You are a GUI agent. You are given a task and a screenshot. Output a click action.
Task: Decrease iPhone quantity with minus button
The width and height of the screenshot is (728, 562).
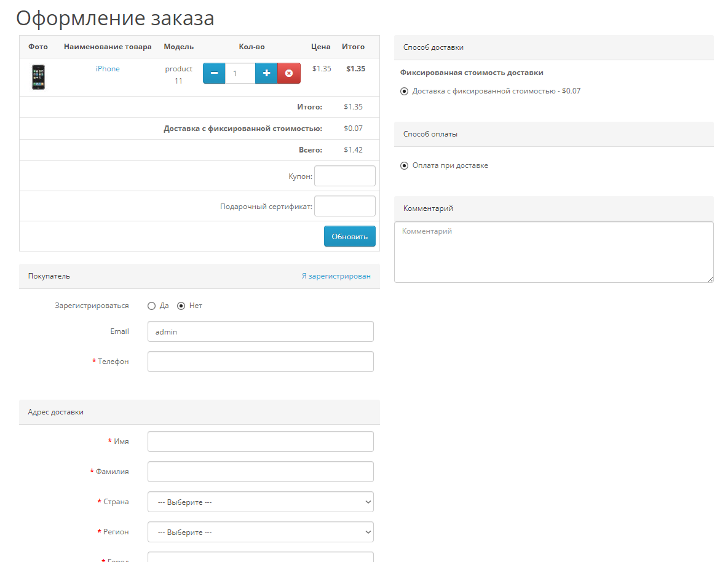tap(214, 73)
